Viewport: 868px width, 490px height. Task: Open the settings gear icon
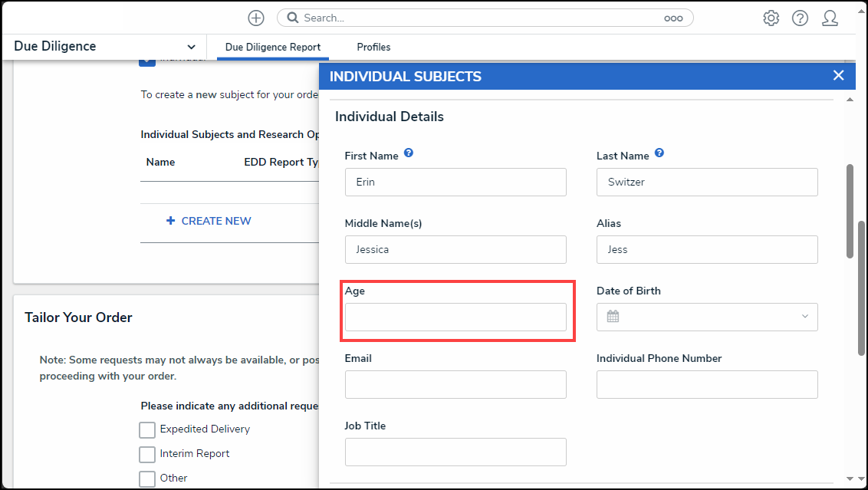(771, 18)
